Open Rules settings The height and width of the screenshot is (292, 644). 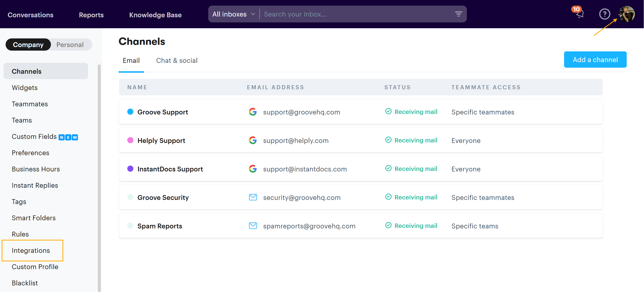(x=20, y=234)
